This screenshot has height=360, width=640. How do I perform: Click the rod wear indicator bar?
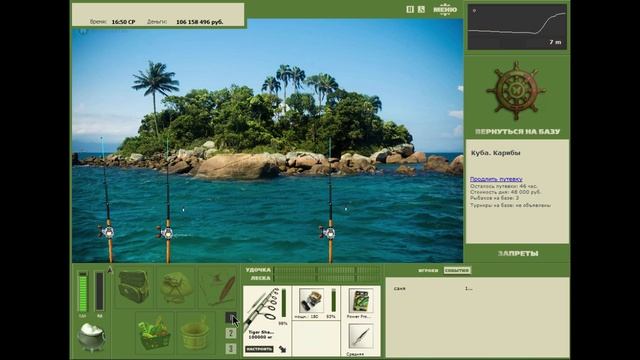click(284, 303)
